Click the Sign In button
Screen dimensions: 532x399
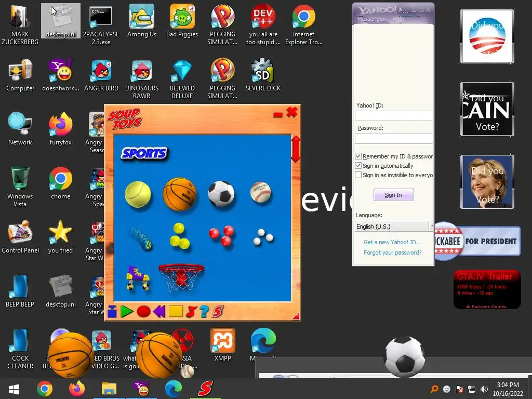pyautogui.click(x=393, y=195)
